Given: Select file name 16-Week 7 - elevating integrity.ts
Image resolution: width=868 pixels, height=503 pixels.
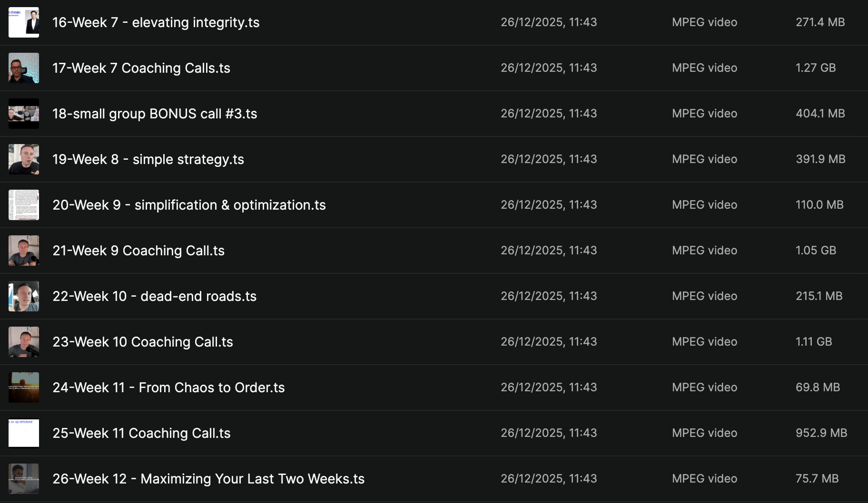Looking at the screenshot, I should point(156,22).
